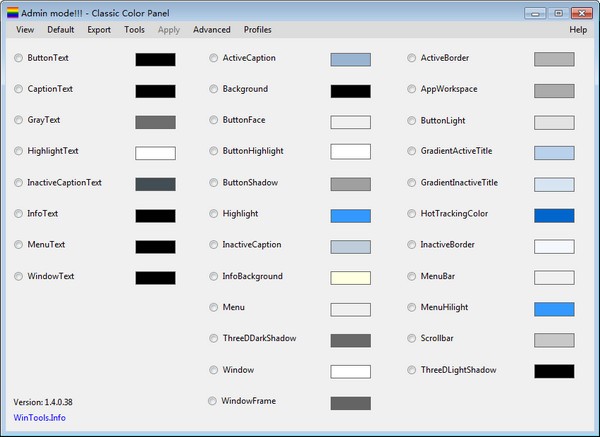Click the Default menu item
600x437 pixels.
click(60, 30)
